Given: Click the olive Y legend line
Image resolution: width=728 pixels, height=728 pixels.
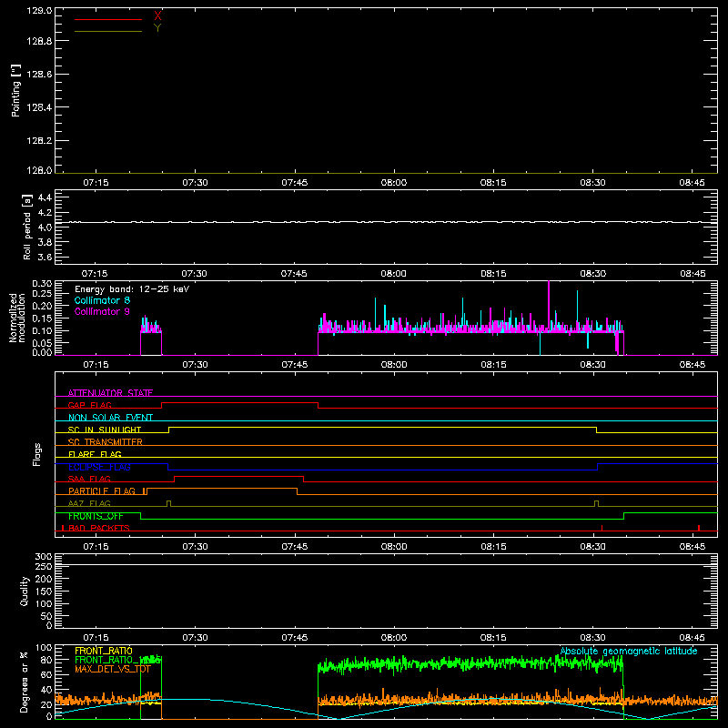Looking at the screenshot, I should point(108,31).
